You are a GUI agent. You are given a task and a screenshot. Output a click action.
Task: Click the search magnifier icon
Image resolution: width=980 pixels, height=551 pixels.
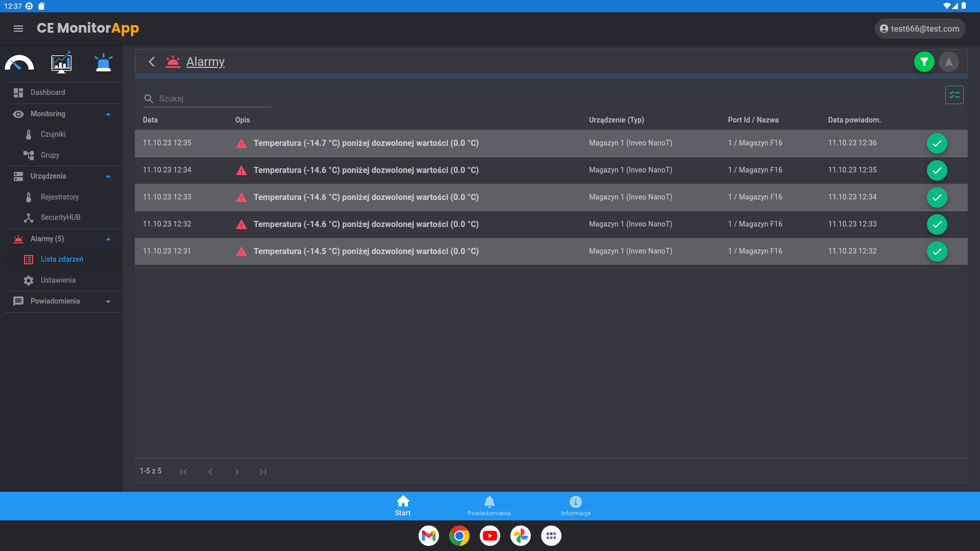click(x=149, y=98)
